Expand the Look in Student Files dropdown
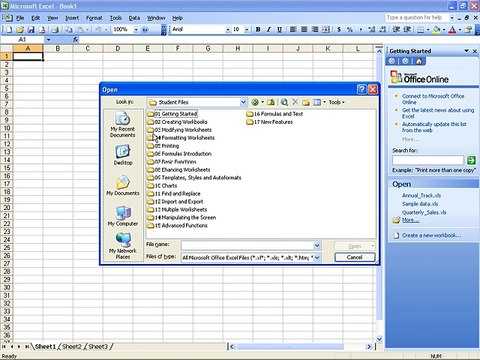 243,102
